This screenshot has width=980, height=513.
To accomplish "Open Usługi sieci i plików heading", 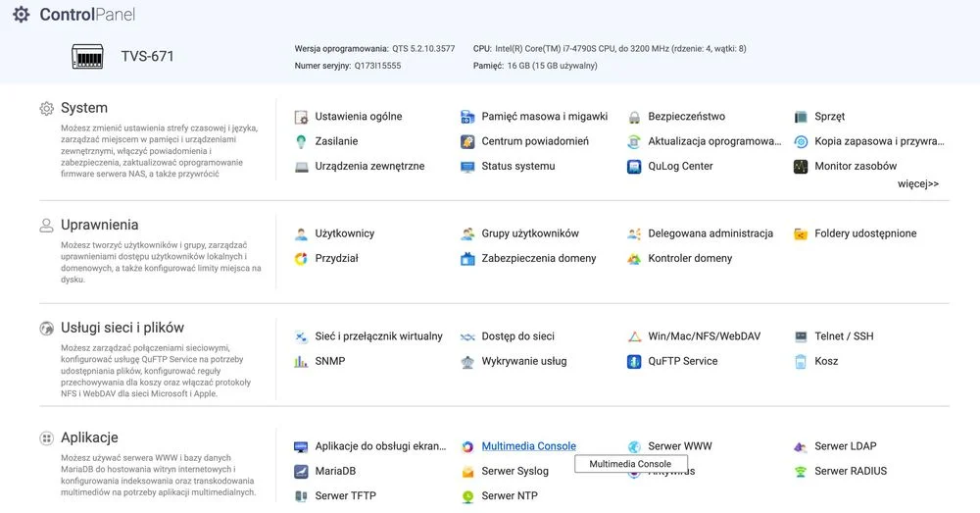I will coord(122,328).
